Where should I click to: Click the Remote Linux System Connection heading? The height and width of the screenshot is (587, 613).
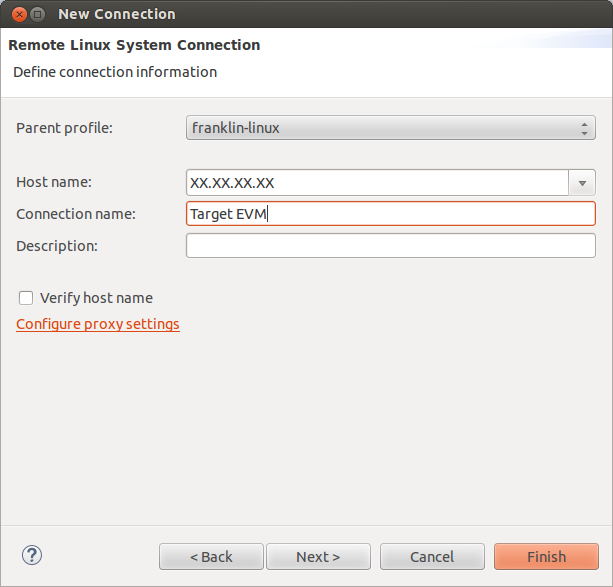click(x=134, y=45)
